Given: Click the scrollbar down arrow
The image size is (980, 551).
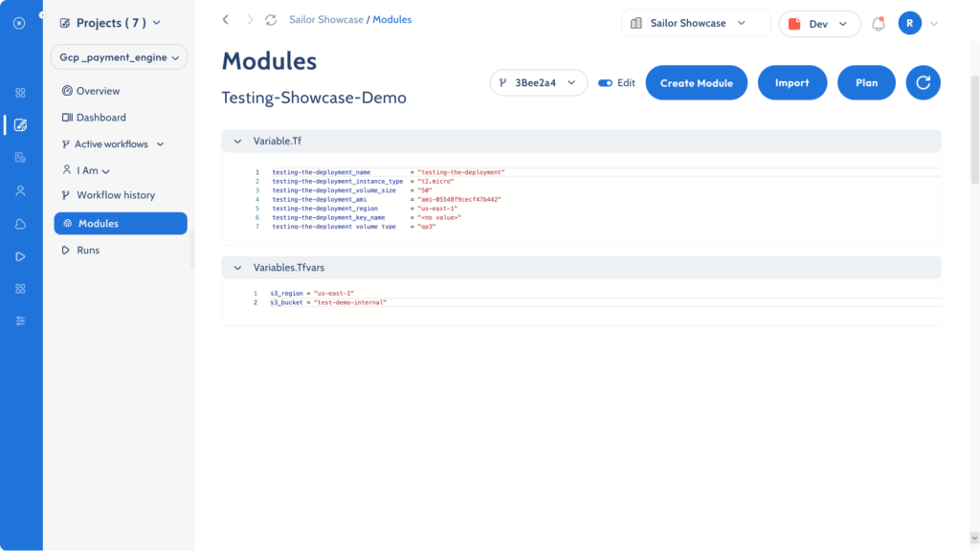Looking at the screenshot, I should coord(974,538).
